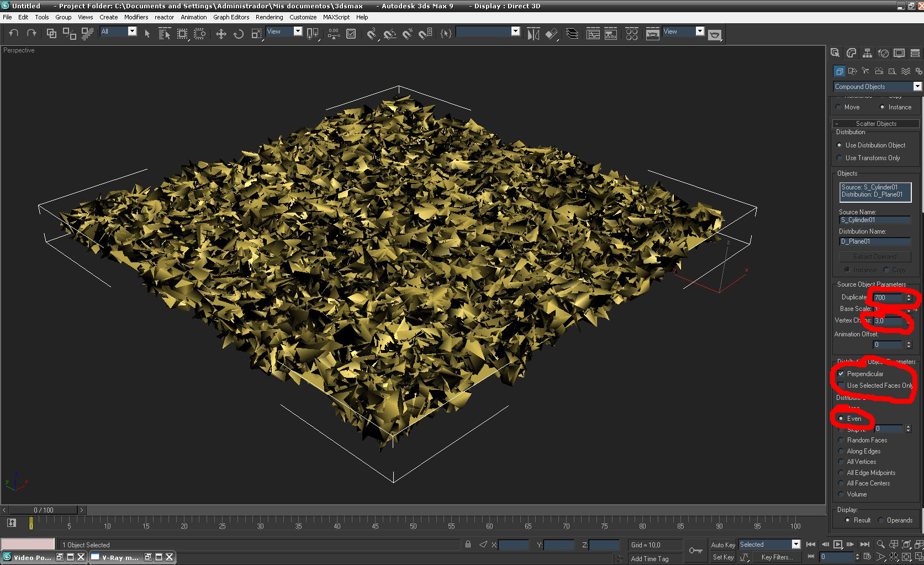The width and height of the screenshot is (924, 565).
Task: Click the Source Name field S_Cylinder01
Action: pyautogui.click(x=874, y=220)
